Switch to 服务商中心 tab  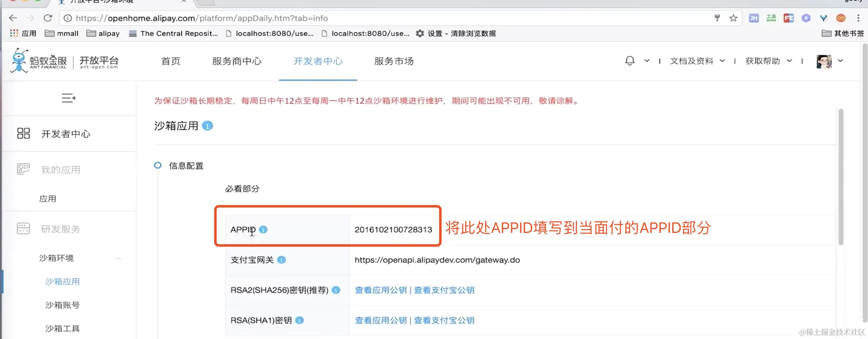tap(237, 61)
